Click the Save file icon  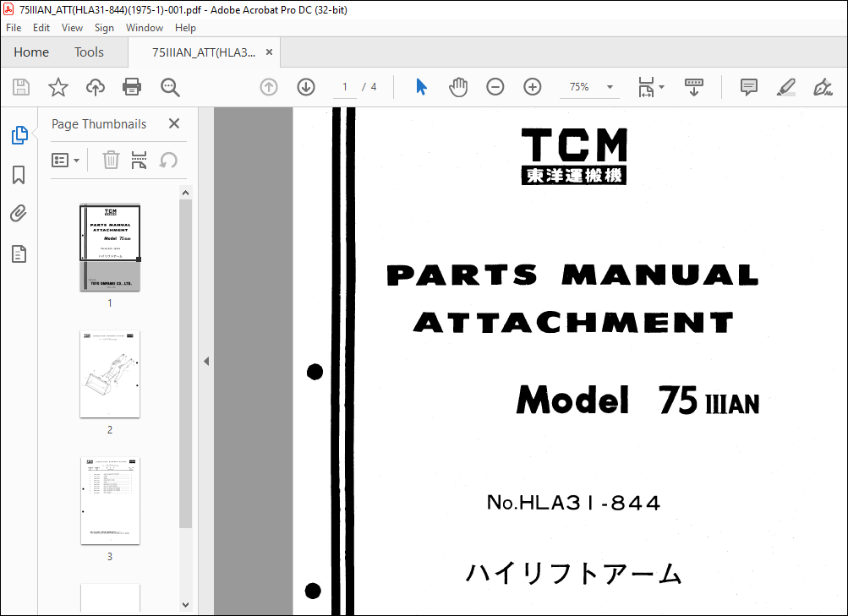click(x=21, y=87)
